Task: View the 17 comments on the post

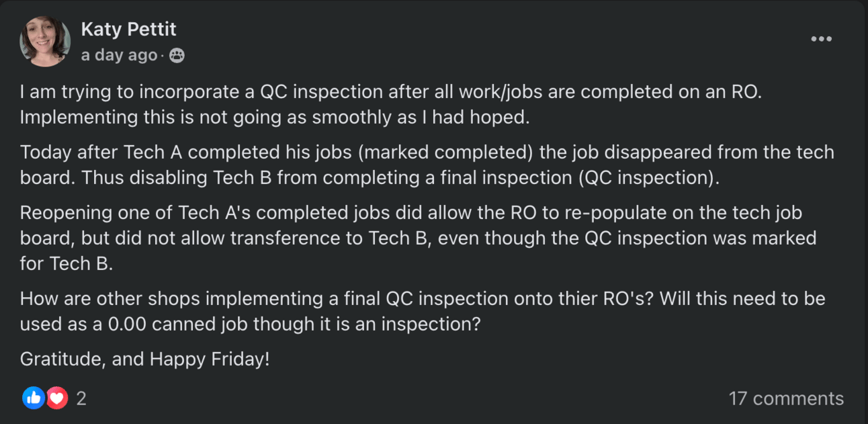Action: coord(786,398)
